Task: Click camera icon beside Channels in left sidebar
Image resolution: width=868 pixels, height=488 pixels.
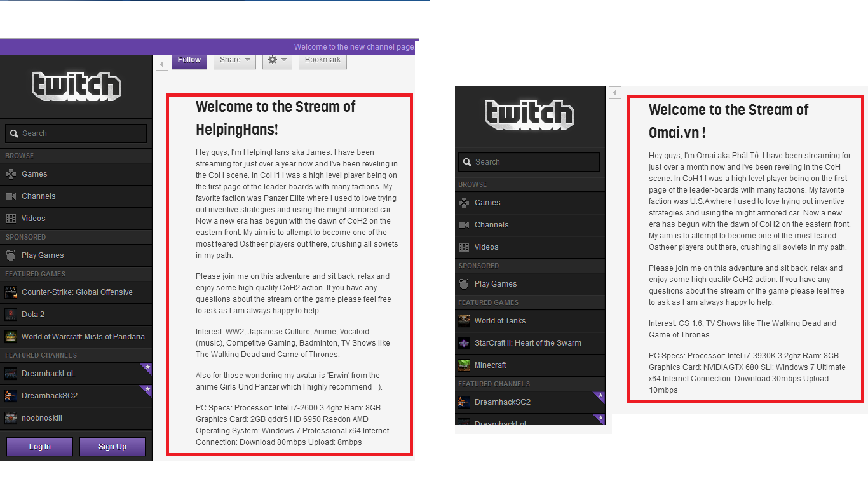Action: 11,196
